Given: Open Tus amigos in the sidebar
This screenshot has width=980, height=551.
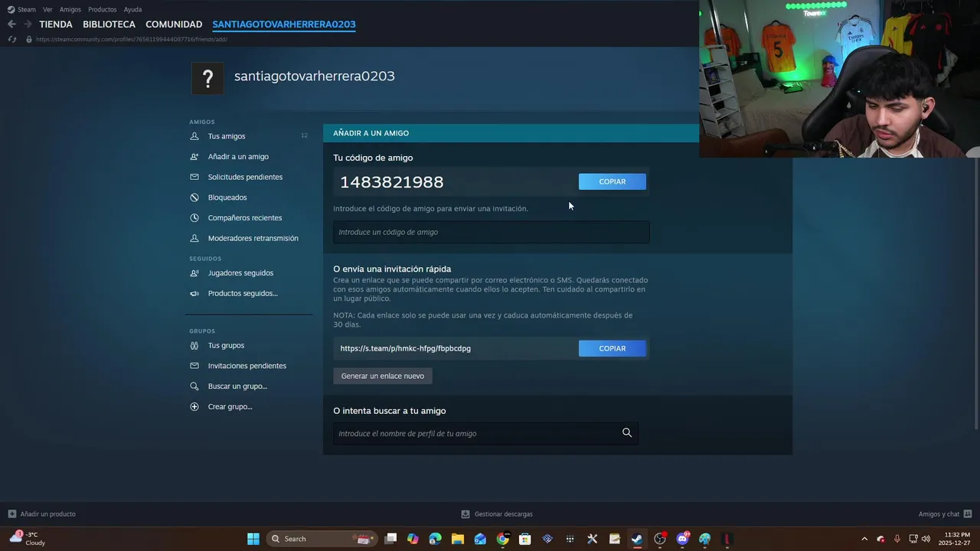Looking at the screenshot, I should [227, 136].
